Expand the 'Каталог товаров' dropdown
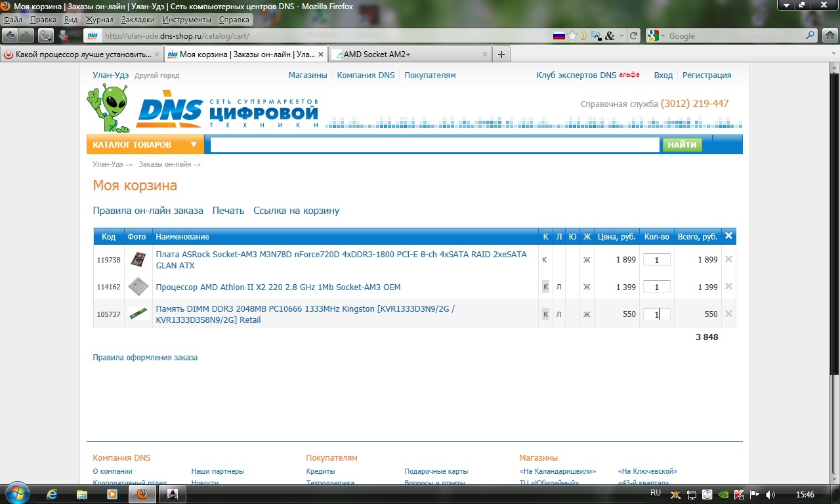Viewport: 840px width, 504px height. tap(145, 144)
